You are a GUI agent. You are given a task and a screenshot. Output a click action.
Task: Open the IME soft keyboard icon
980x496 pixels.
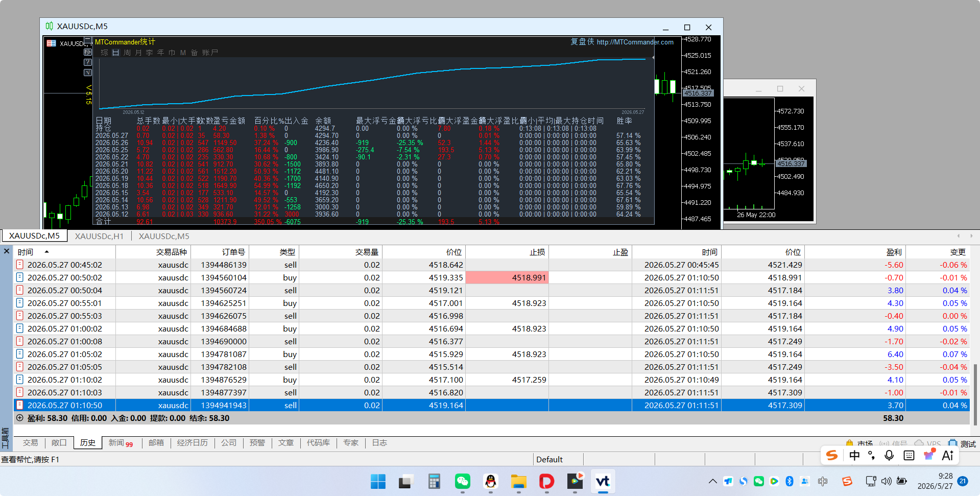click(909, 455)
